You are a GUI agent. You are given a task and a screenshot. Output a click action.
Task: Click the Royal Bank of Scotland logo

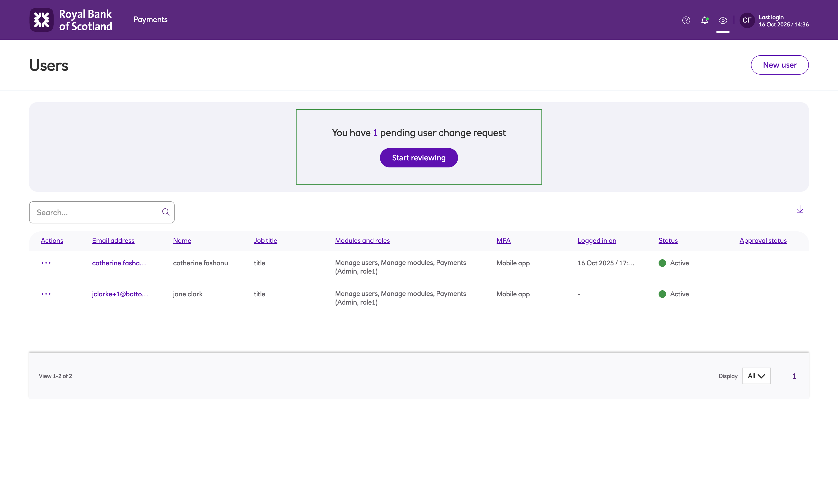(x=71, y=20)
